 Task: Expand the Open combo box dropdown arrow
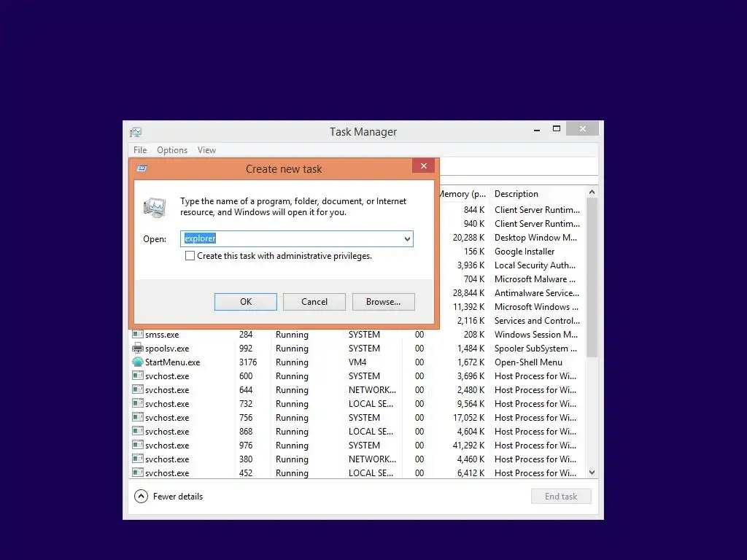pyautogui.click(x=407, y=238)
